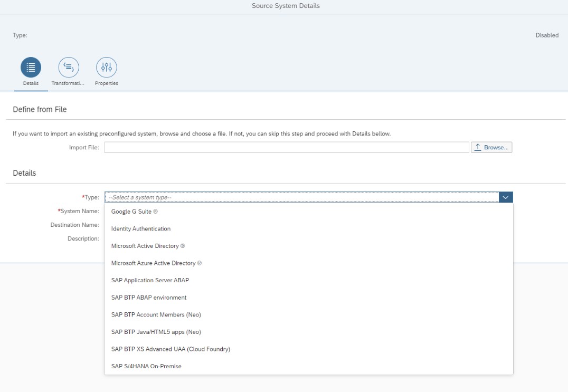Click the Browse... upload button
This screenshot has width=568, height=392.
pos(491,147)
